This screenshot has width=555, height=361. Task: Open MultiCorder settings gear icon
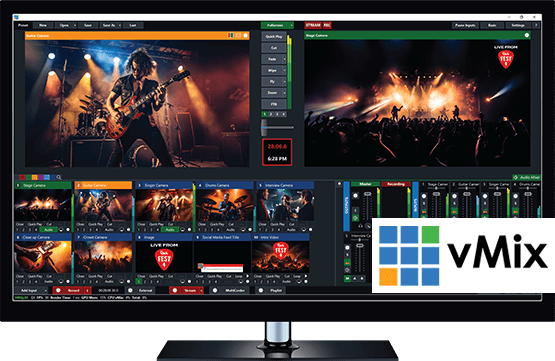pyautogui.click(x=215, y=291)
